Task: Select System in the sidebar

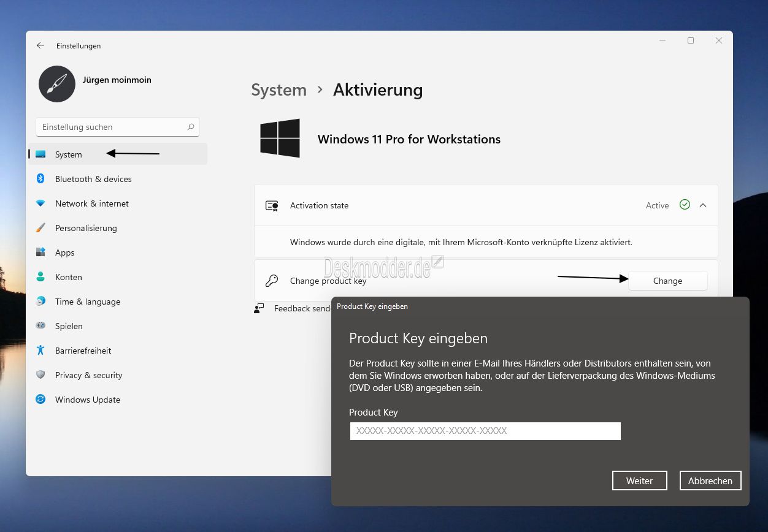Action: (118, 154)
